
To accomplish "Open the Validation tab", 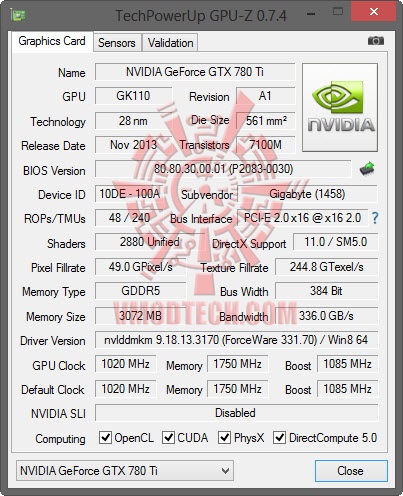I will [170, 43].
